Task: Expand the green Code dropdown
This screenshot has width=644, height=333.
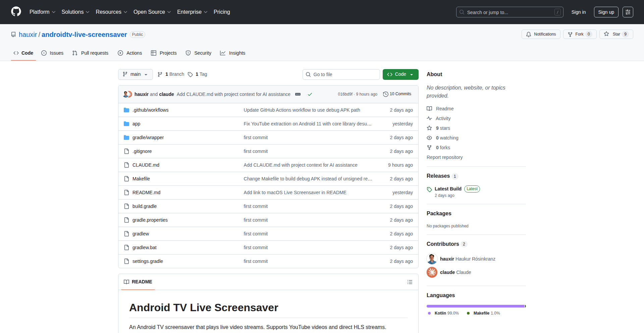Action: tap(400, 74)
